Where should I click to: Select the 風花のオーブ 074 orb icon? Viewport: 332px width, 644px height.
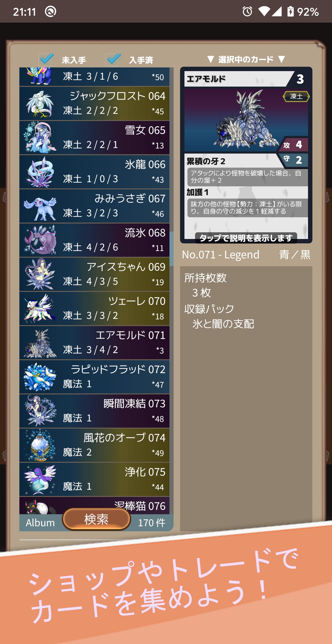tap(40, 445)
